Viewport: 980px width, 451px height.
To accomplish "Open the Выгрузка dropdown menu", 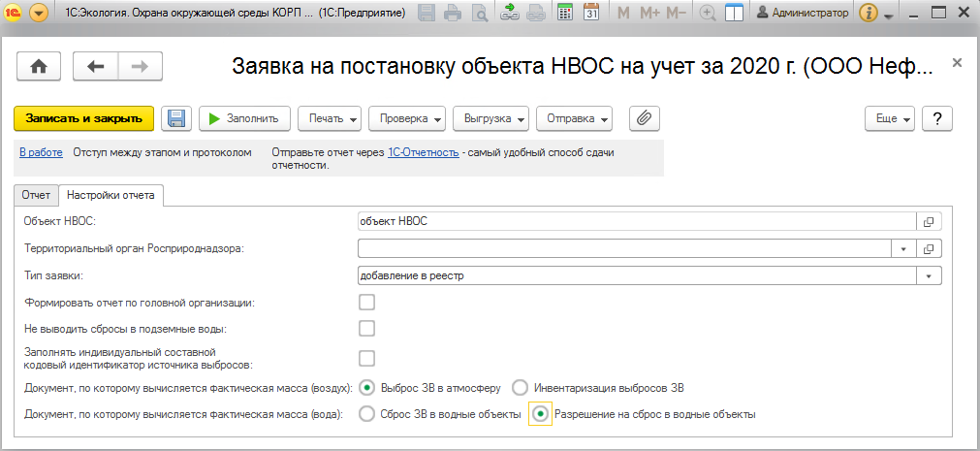I will coord(491,118).
